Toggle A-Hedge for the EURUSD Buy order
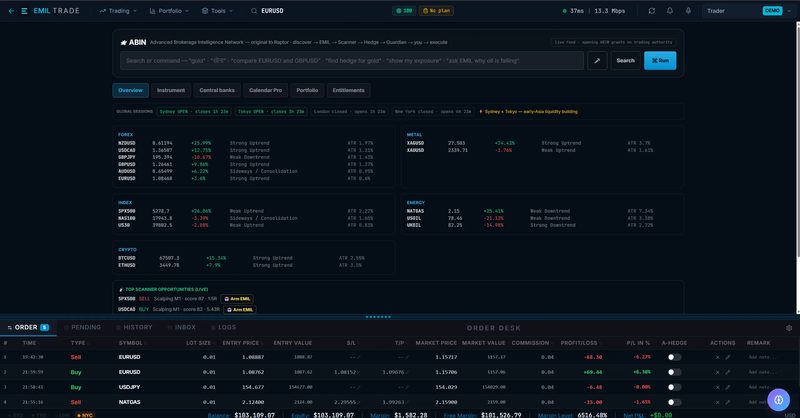Viewport: 800px width, 418px height. (674, 372)
